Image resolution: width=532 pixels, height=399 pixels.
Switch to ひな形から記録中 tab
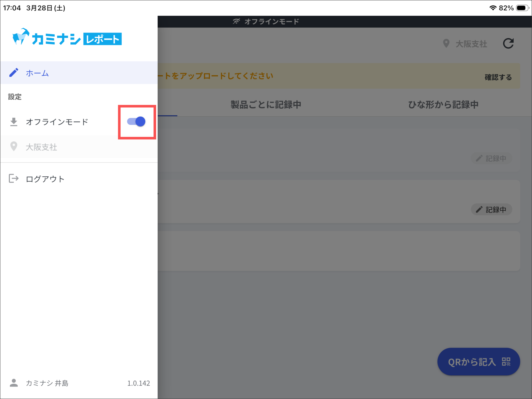pos(443,105)
